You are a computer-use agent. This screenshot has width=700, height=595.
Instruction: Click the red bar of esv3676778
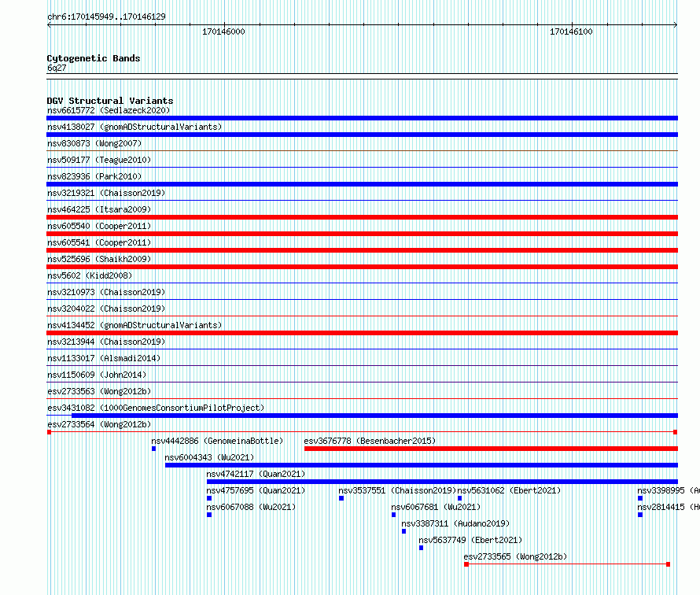point(491,449)
